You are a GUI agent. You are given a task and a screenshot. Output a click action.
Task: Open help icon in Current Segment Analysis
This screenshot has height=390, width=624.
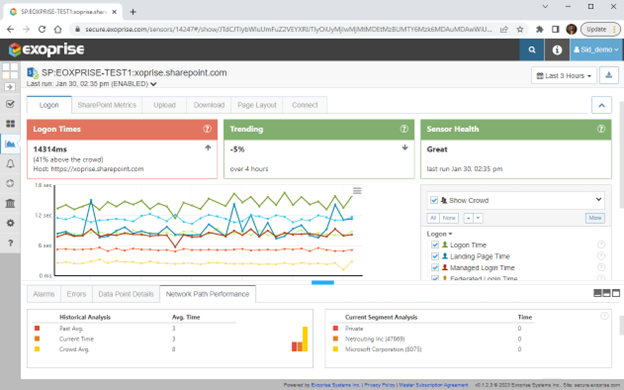point(604,316)
